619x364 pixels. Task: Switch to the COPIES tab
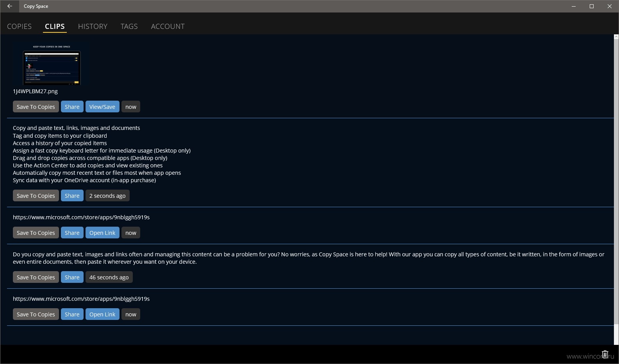[19, 27]
